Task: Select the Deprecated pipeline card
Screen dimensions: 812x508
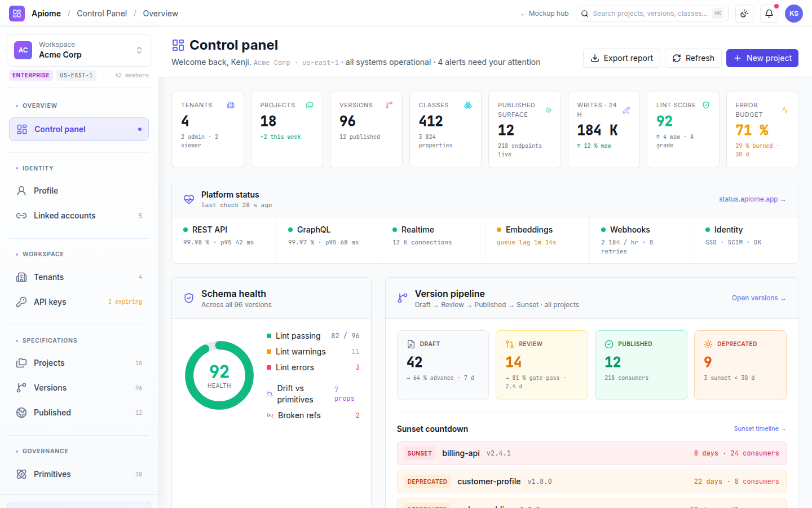Action: (x=740, y=365)
